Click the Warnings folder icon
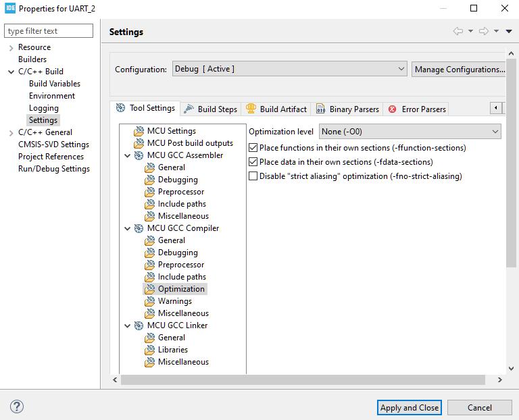Image resolution: width=519 pixels, height=420 pixels. [149, 301]
